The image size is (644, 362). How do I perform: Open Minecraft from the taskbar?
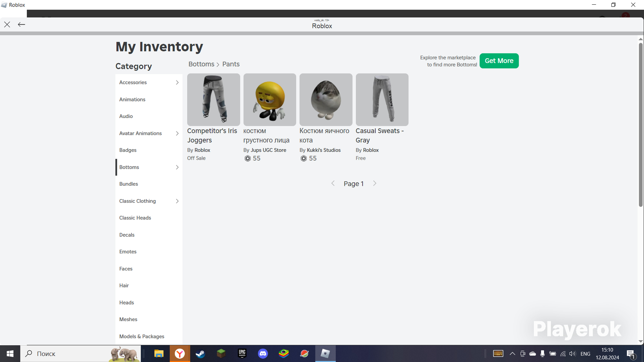221,354
